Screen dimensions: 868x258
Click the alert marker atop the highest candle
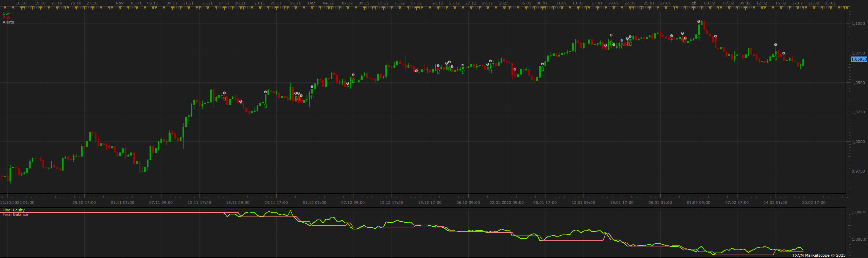[699, 21]
